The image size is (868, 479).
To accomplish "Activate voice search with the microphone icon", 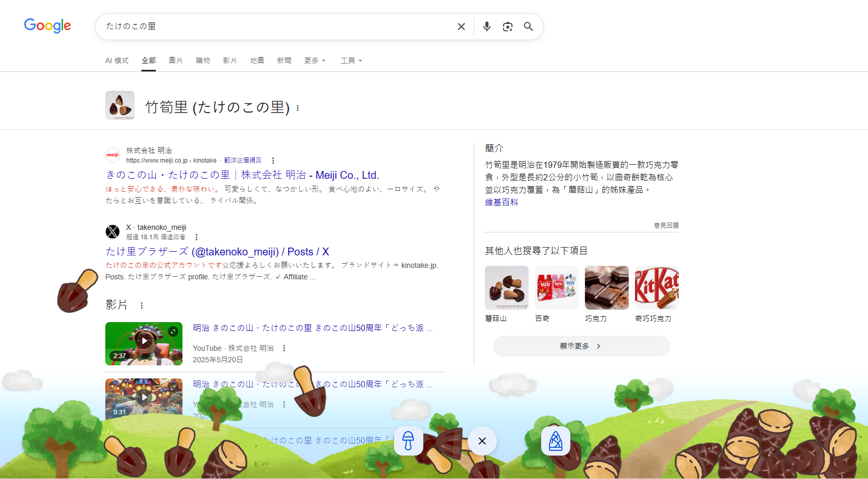I will coord(486,26).
